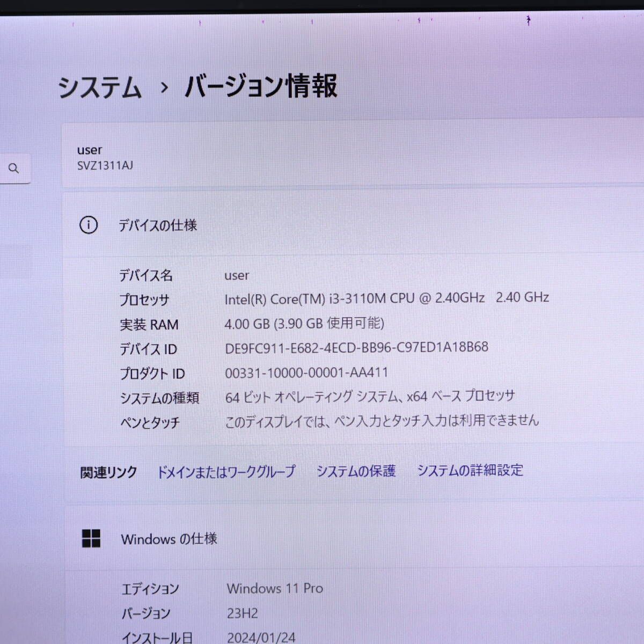Click the ペンとタッチ label
This screenshot has width=644, height=644.
(150, 423)
